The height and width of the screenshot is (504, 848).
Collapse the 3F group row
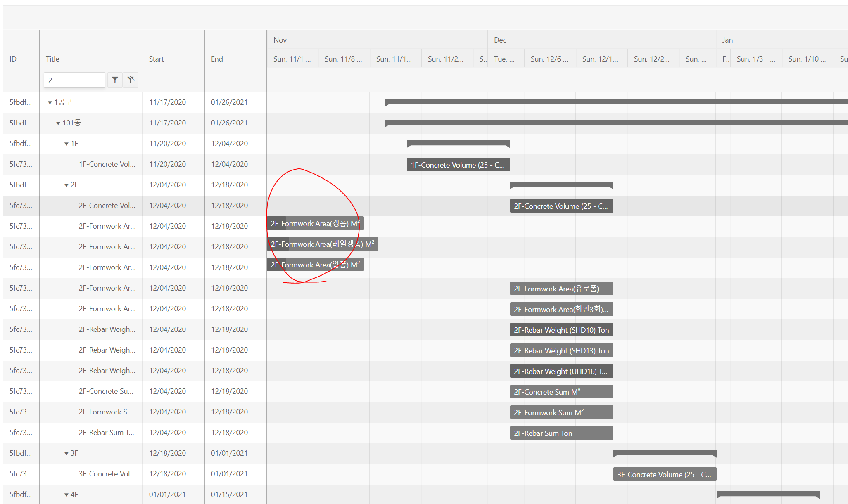point(67,453)
